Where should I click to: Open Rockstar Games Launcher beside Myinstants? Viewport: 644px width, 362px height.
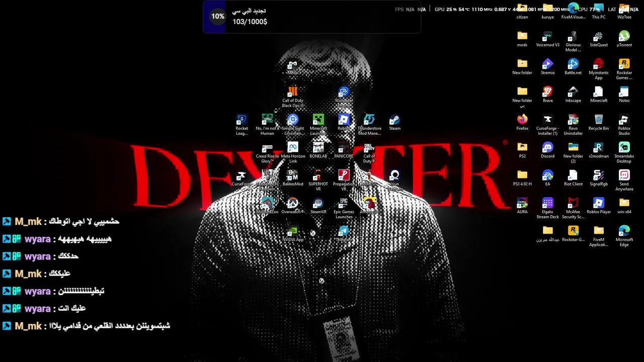pos(624,69)
